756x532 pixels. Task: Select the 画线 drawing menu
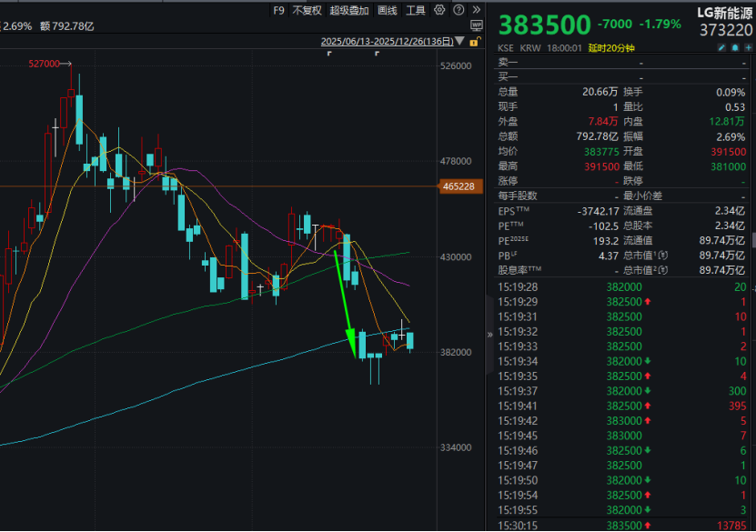click(387, 10)
